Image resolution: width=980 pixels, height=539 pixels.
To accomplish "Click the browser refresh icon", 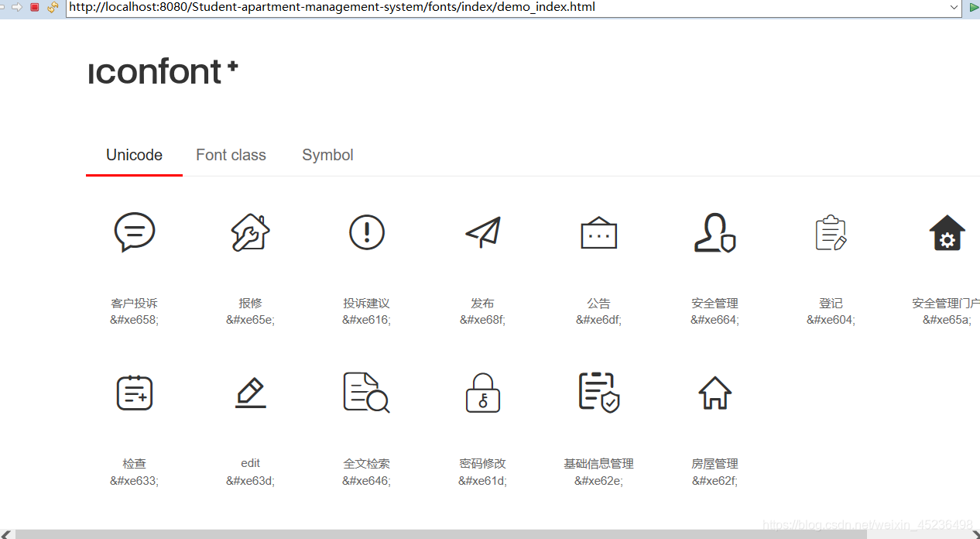I will point(53,7).
